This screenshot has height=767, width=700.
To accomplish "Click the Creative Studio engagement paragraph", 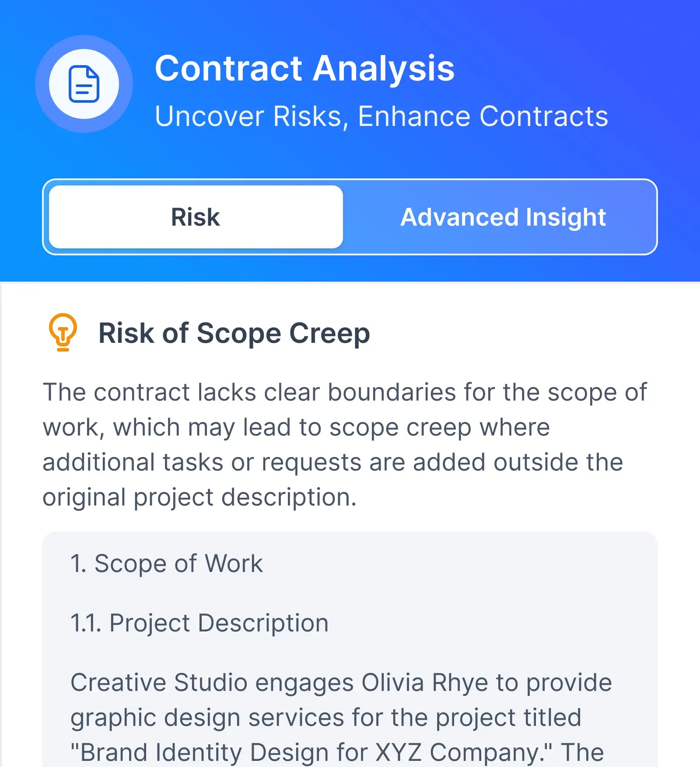I will [x=341, y=717].
